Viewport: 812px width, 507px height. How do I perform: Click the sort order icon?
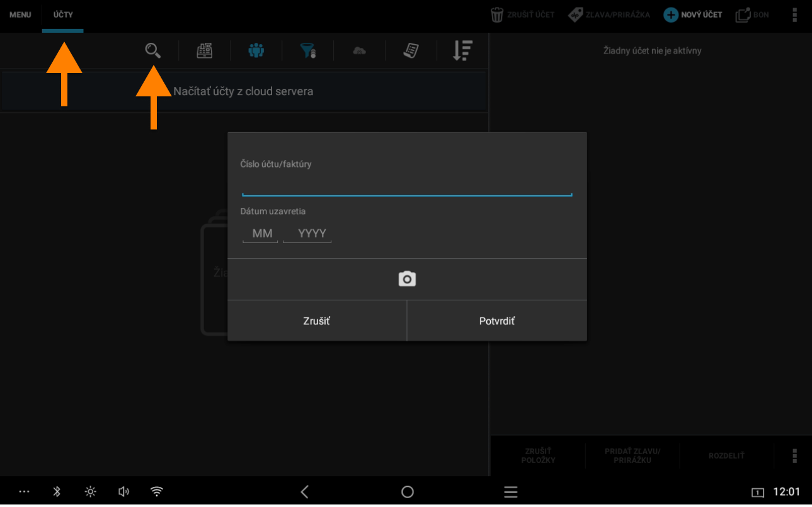coord(462,50)
